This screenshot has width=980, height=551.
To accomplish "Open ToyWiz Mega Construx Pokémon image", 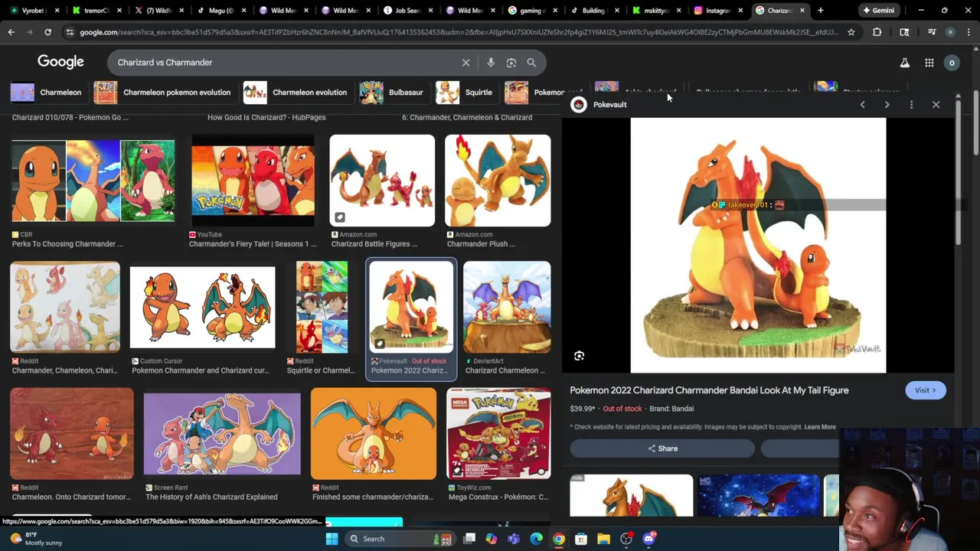I will [498, 434].
